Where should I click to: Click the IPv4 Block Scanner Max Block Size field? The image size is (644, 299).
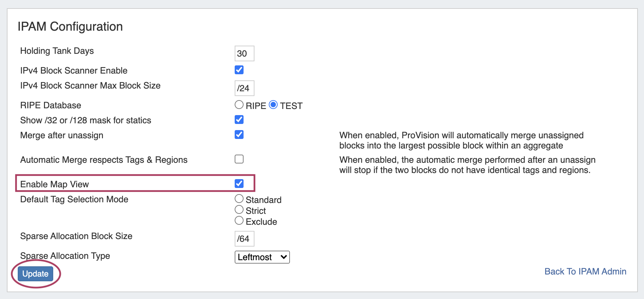pyautogui.click(x=244, y=88)
